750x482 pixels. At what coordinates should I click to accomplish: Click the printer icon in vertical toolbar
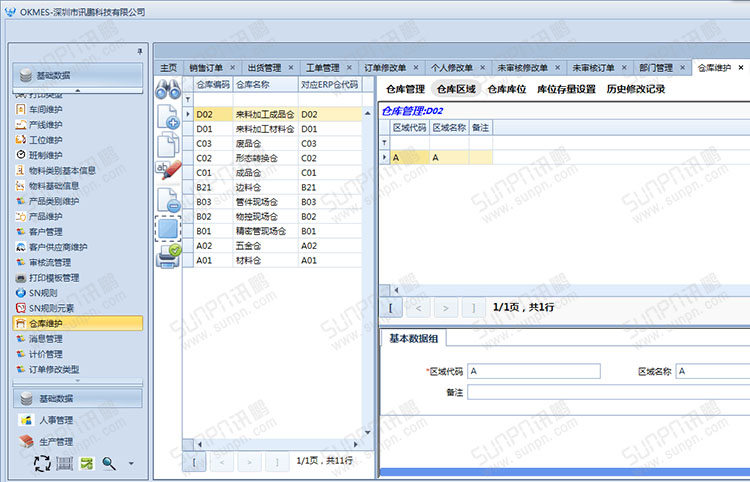pos(167,256)
